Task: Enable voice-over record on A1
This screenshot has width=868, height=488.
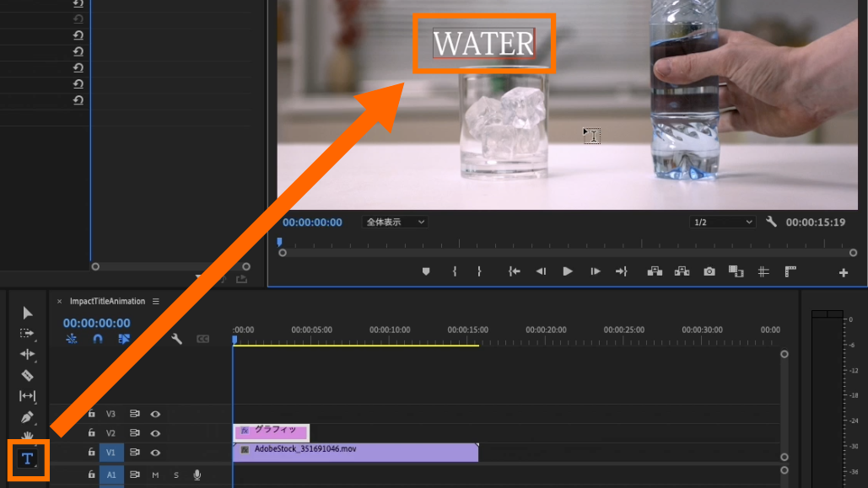Action: (x=197, y=475)
